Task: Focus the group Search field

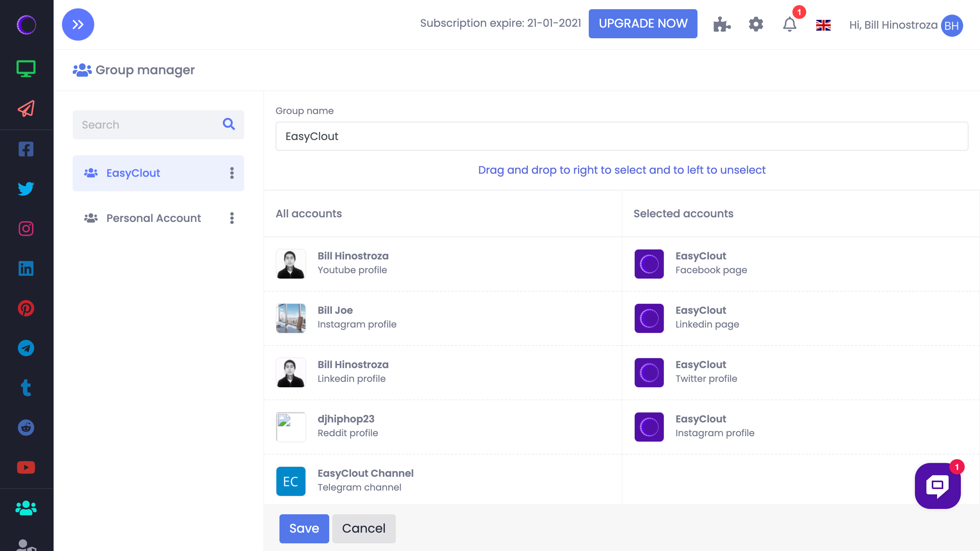Action: pyautogui.click(x=158, y=125)
